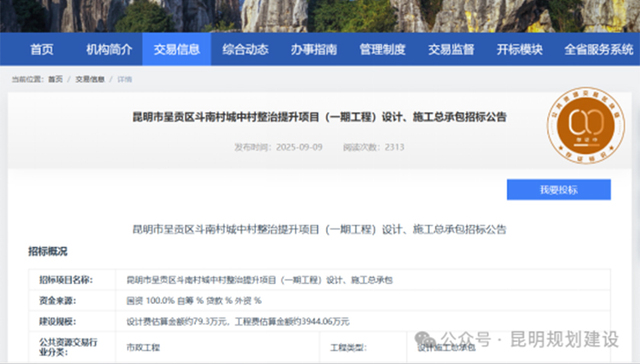Click the 我要投标 button
The image size is (640, 364).
click(559, 190)
